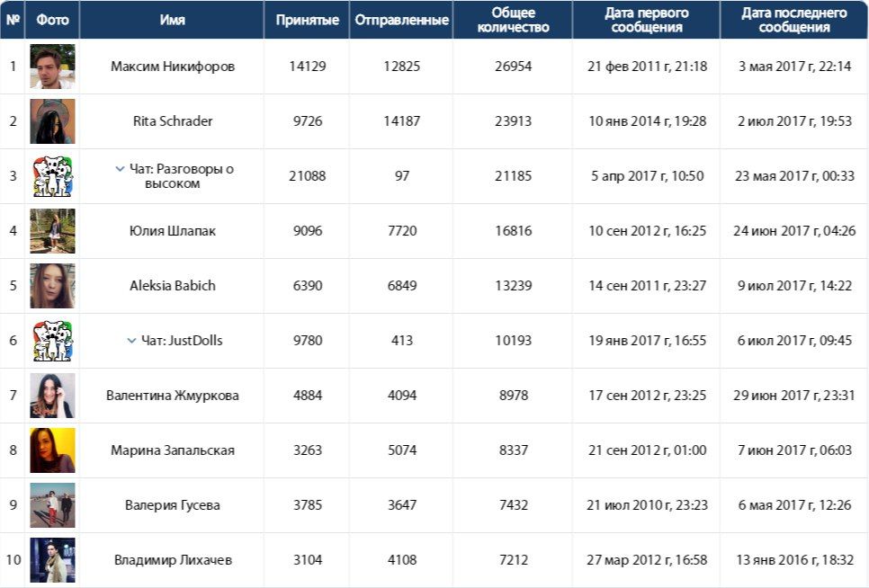Click the Дата последнего сообщения header

click(x=793, y=20)
